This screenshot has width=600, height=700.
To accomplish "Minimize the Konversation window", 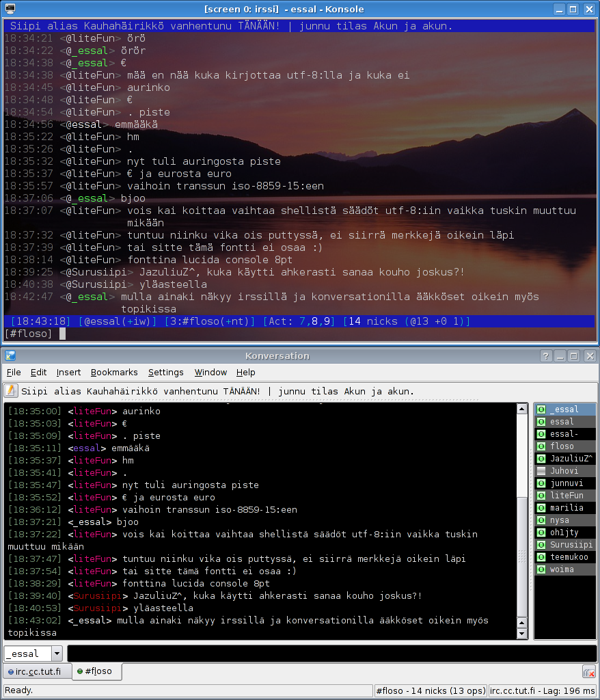I will click(x=560, y=355).
